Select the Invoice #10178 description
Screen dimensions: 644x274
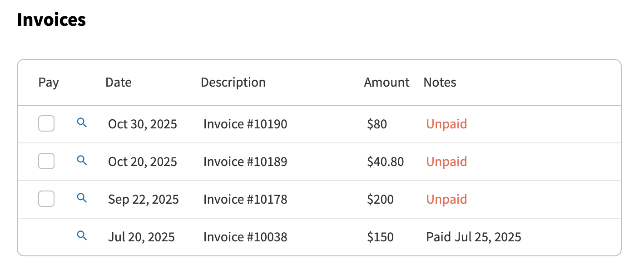tap(245, 199)
